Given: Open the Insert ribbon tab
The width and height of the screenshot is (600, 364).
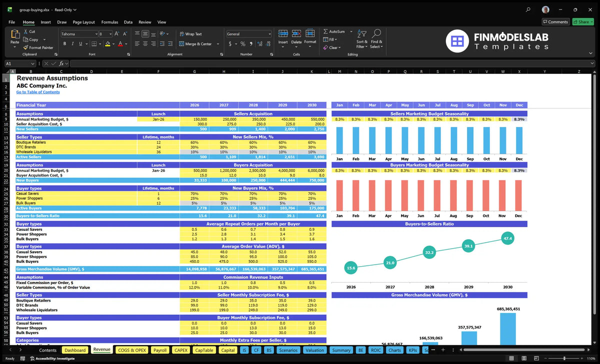Looking at the screenshot, I should (45, 22).
